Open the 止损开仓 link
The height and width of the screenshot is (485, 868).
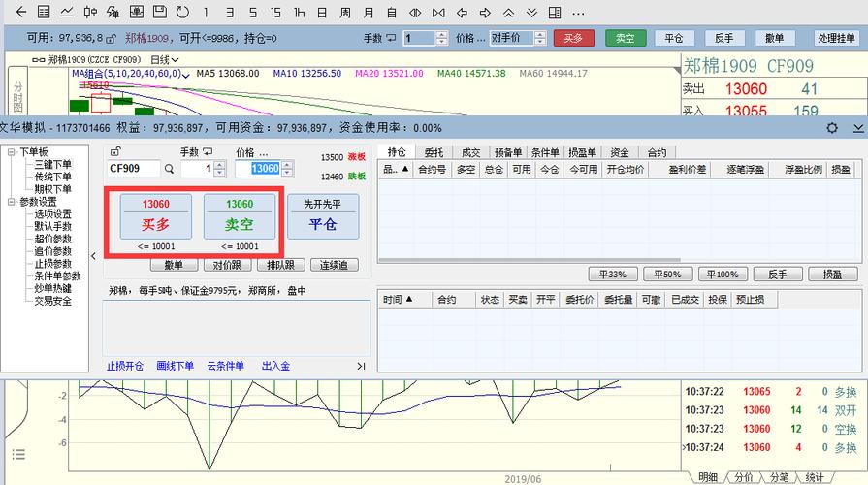point(124,366)
